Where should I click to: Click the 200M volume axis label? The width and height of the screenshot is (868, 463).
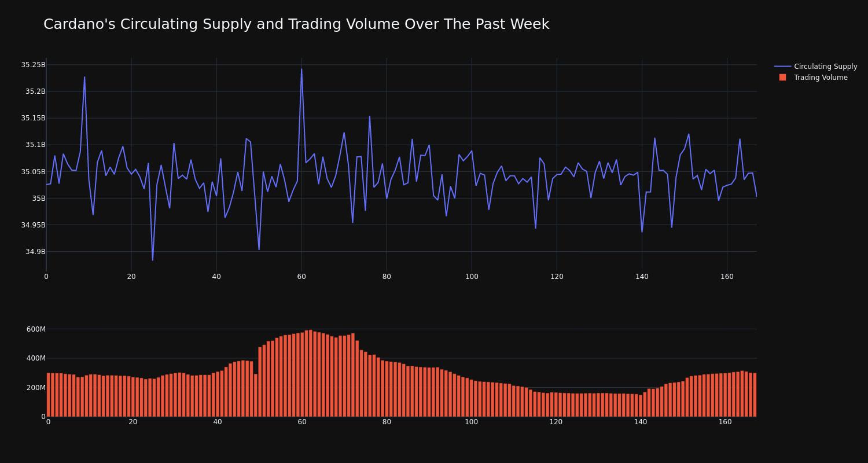36,387
